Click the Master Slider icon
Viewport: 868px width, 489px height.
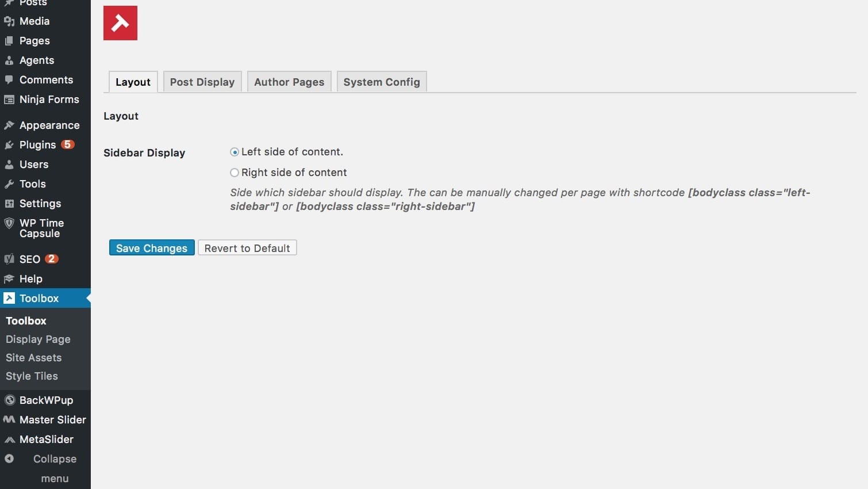9,420
